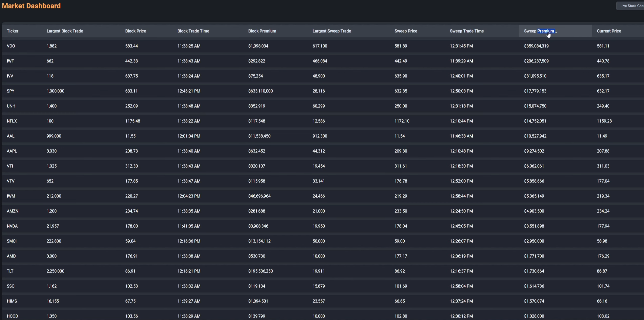Click the Sweep Premium sort arrow
The width and height of the screenshot is (644, 320).
(x=556, y=31)
